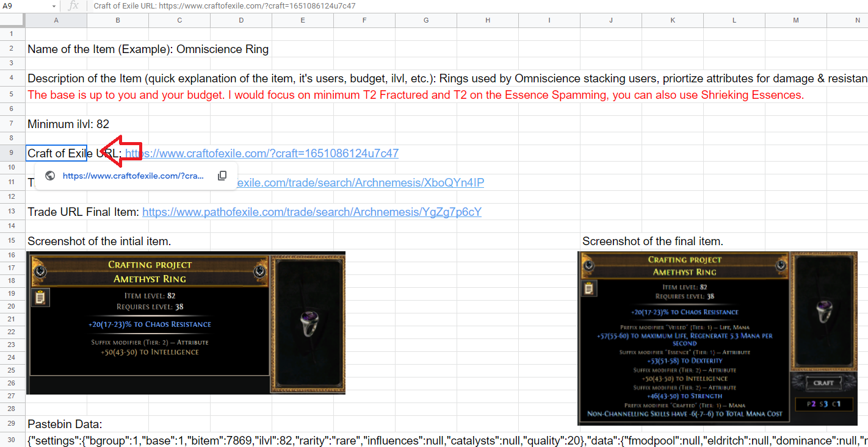
Task: Select the final item Amethyst Ring screenshot
Action: coord(717,338)
